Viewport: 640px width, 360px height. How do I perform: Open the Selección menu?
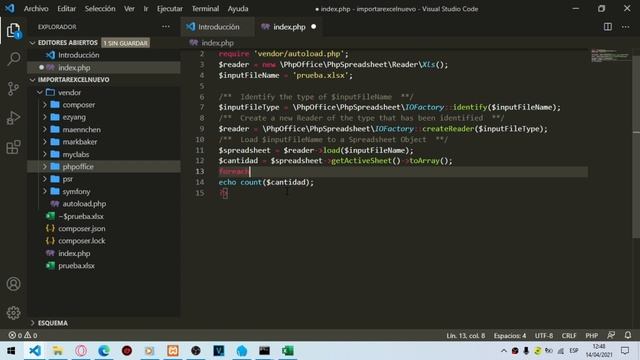pyautogui.click(x=100, y=9)
